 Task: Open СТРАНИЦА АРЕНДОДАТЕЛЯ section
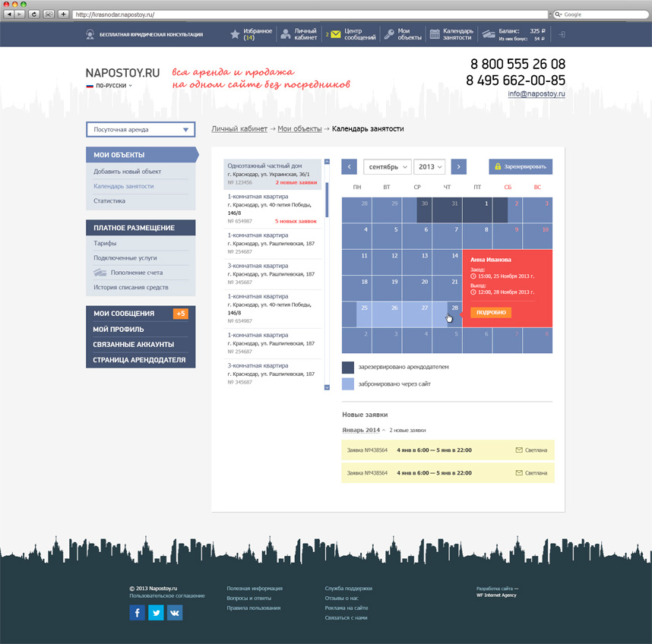tap(141, 360)
